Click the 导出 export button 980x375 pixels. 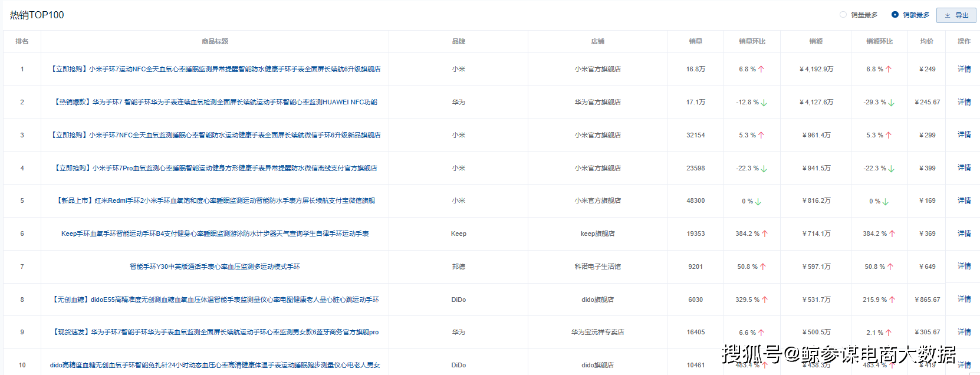tap(956, 15)
